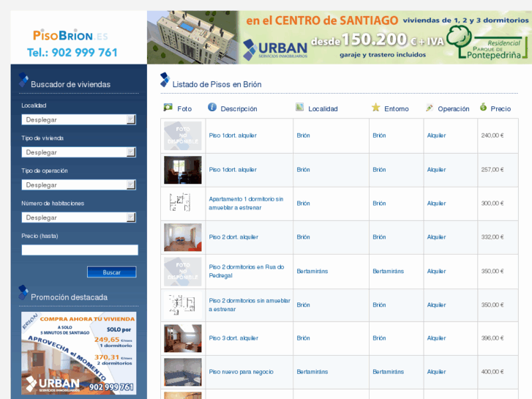The height and width of the screenshot is (399, 532).
Task: Click the Operación pencil icon
Action: click(430, 108)
